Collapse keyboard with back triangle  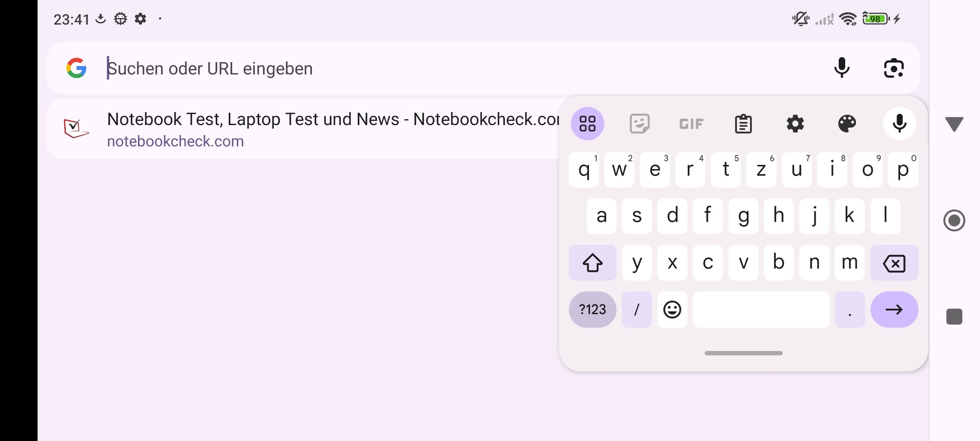pos(954,124)
